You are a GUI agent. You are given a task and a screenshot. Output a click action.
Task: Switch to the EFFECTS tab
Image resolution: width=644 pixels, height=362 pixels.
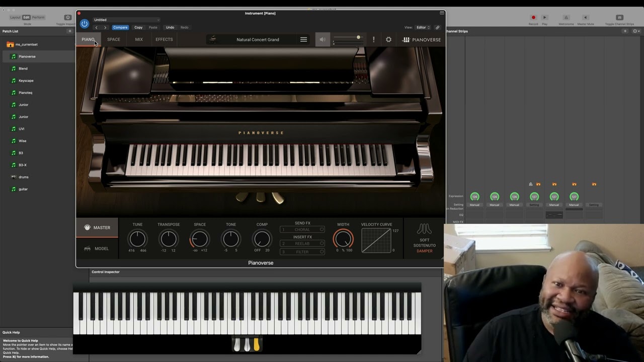(164, 39)
